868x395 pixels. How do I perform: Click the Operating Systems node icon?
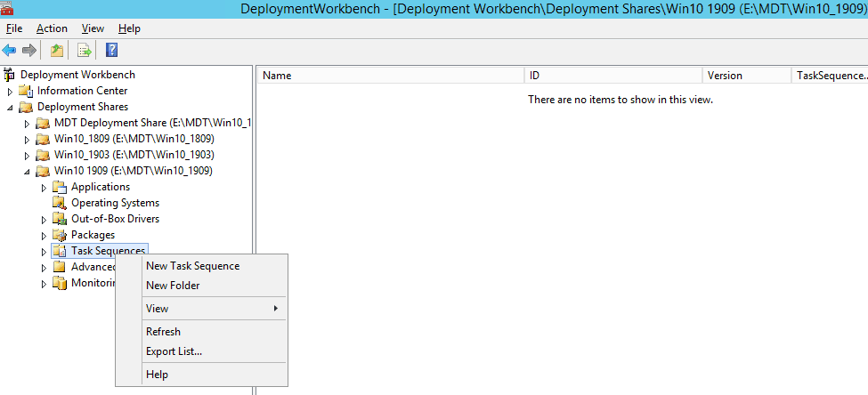coord(60,203)
